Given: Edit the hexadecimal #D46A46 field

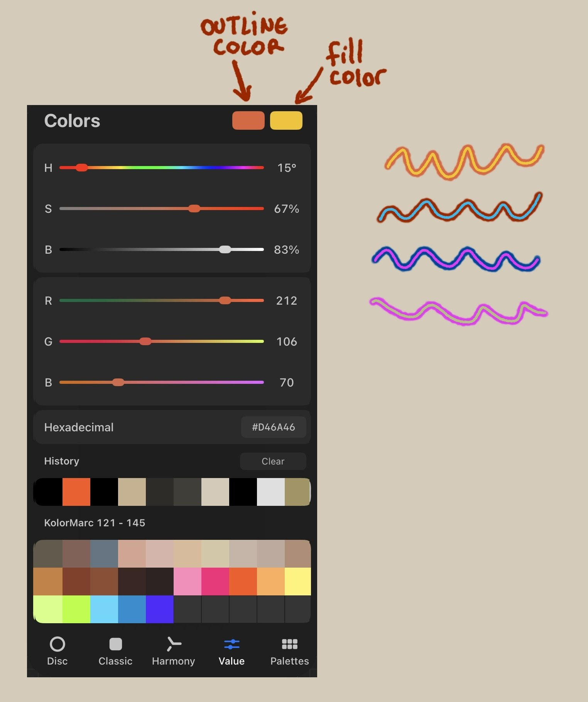Looking at the screenshot, I should click(x=273, y=427).
